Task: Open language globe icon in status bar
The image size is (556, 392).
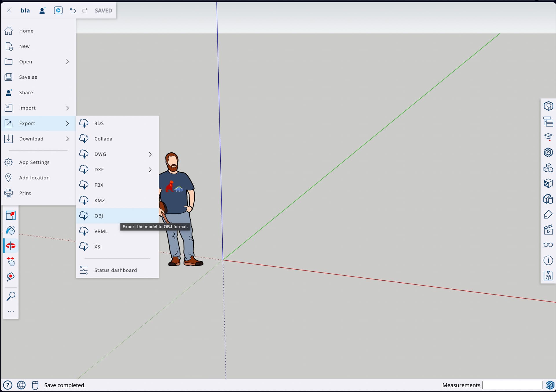Action: (21, 385)
